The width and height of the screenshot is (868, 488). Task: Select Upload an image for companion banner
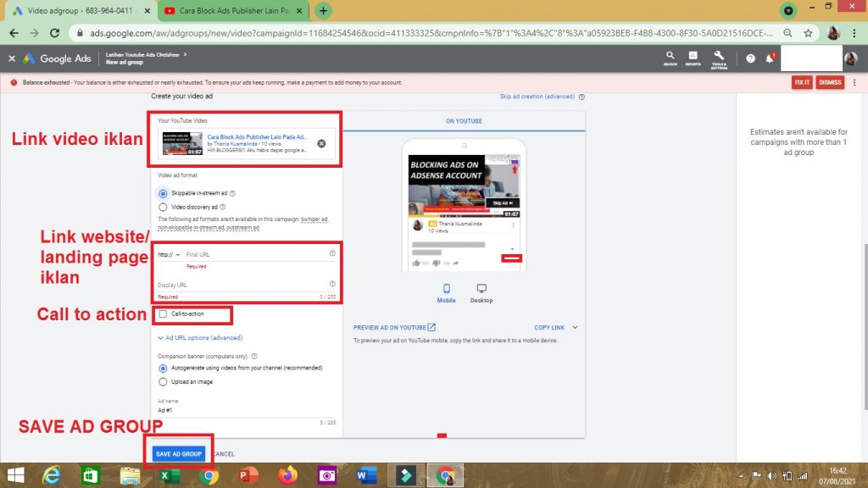click(163, 381)
